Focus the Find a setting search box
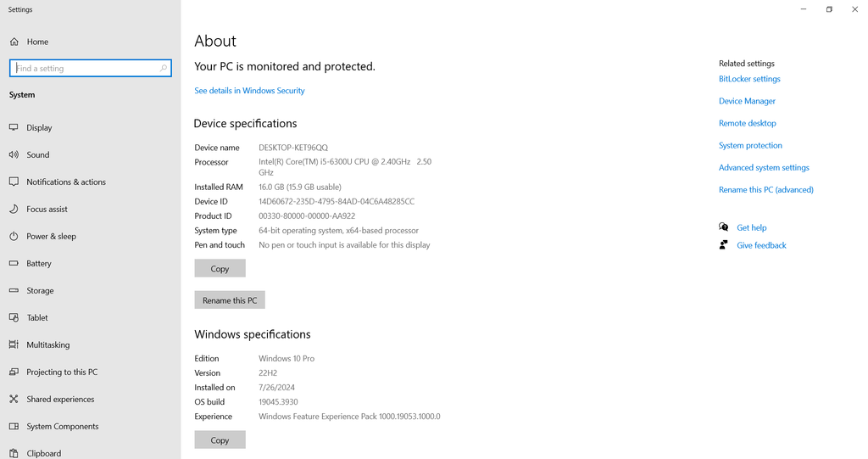Image resolution: width=868 pixels, height=459 pixels. click(x=90, y=68)
